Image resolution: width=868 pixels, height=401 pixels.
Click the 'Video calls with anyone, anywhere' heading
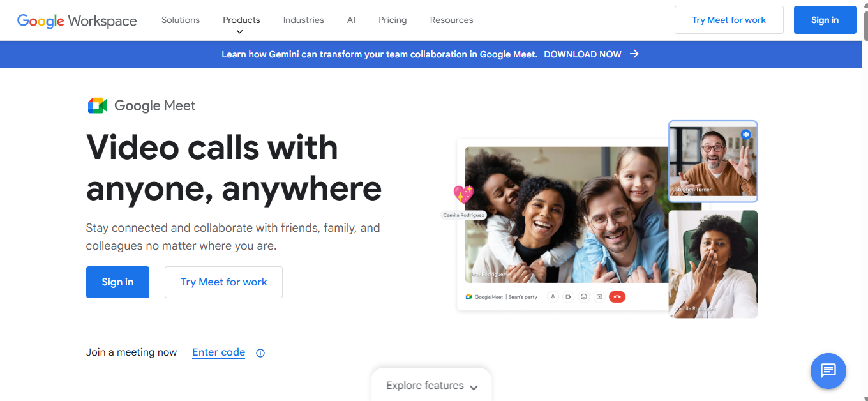[x=234, y=167]
